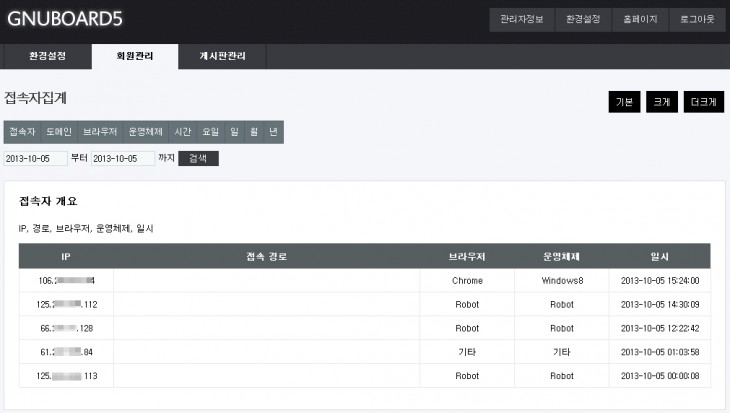Select the 요일 statistics menu item
This screenshot has width=730, height=413.
(x=210, y=132)
